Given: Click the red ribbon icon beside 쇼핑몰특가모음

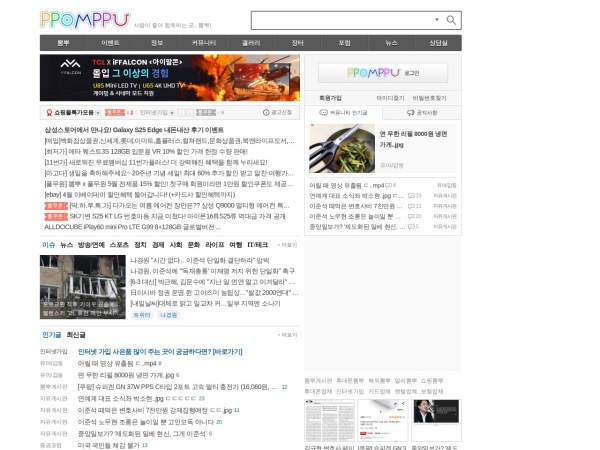Looking at the screenshot, I should point(49,112).
